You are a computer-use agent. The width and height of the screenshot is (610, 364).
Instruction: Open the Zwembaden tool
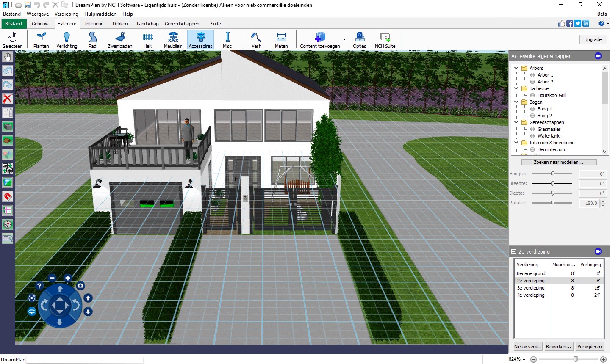[120, 39]
